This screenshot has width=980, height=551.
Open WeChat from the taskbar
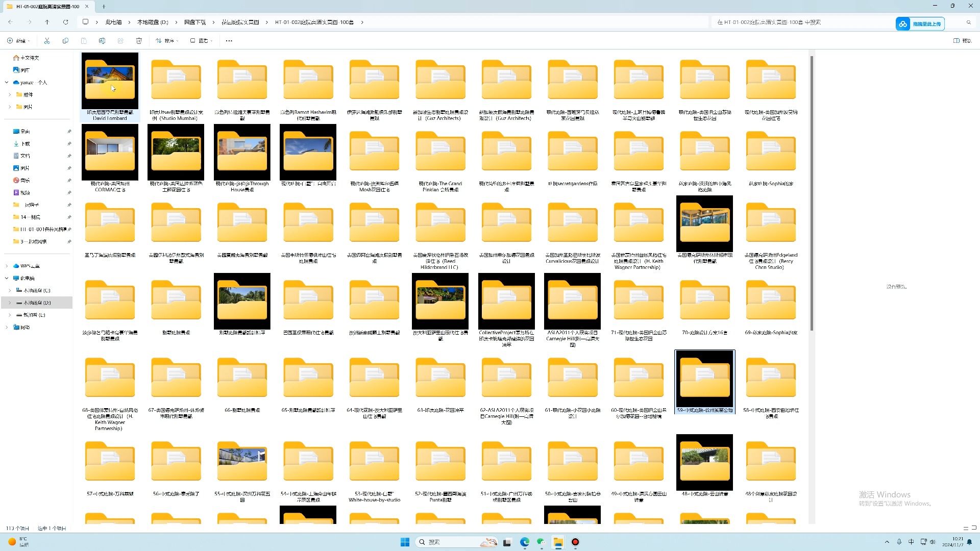point(541,542)
